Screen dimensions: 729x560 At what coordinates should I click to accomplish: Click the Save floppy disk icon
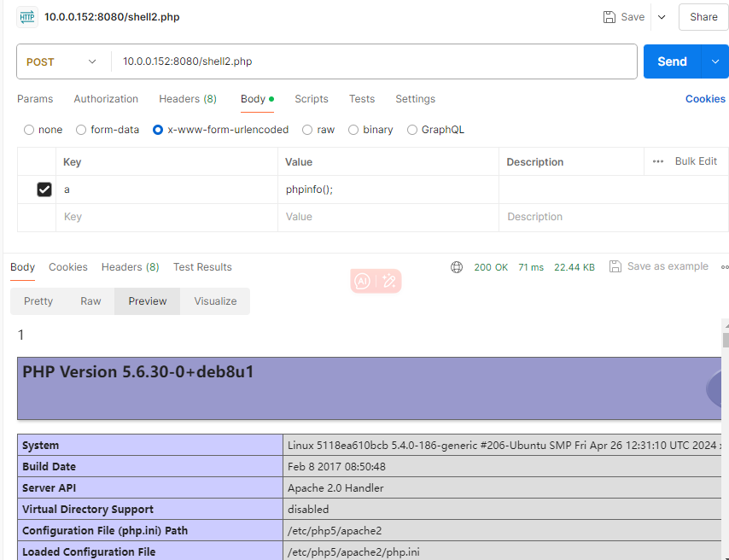[x=609, y=17]
